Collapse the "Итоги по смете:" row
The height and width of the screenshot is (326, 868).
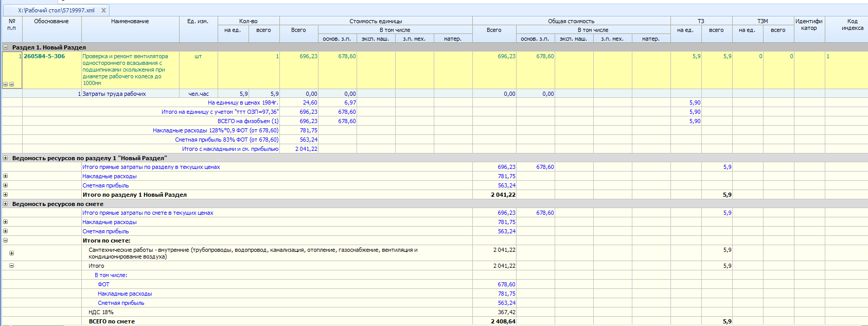tap(6, 241)
